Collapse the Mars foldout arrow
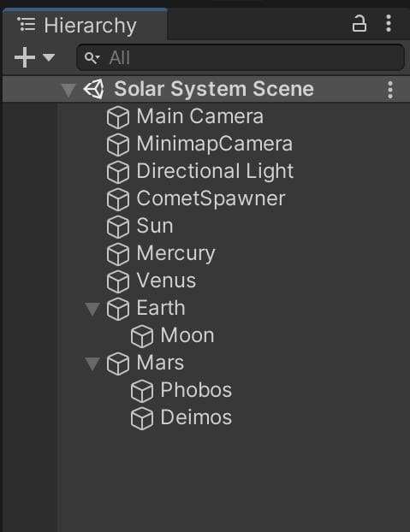 (x=92, y=364)
